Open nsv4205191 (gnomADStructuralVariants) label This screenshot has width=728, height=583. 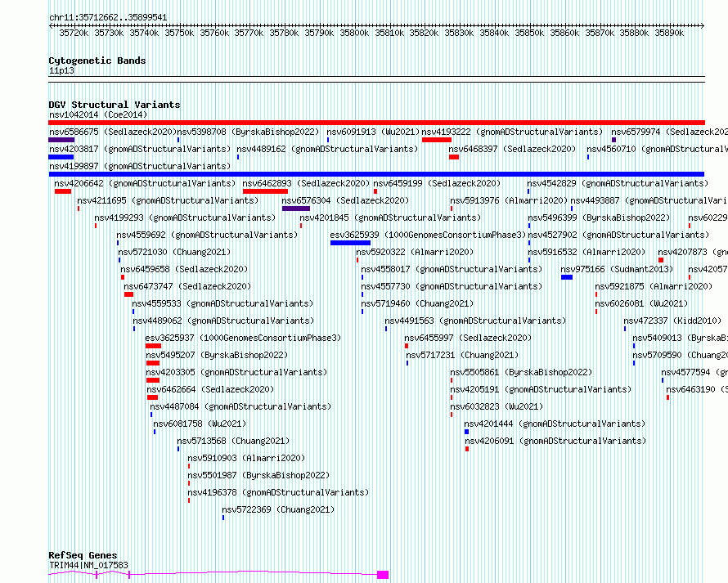[541, 389]
